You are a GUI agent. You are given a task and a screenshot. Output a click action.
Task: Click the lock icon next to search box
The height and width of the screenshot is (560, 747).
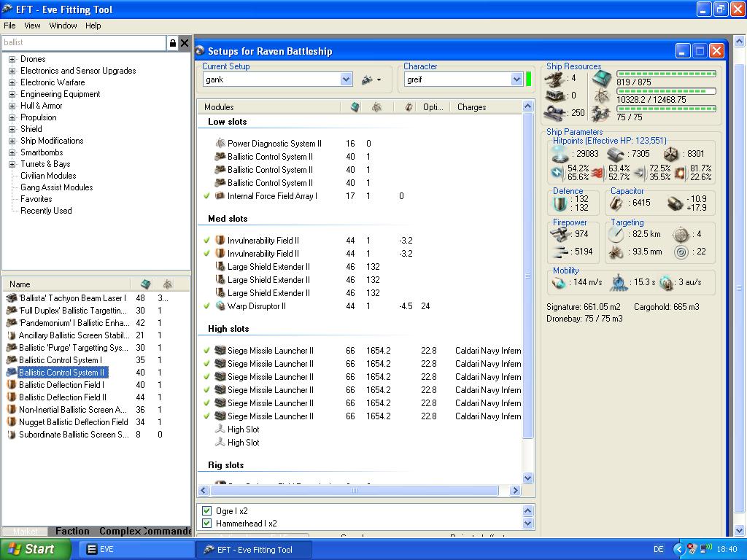[173, 43]
